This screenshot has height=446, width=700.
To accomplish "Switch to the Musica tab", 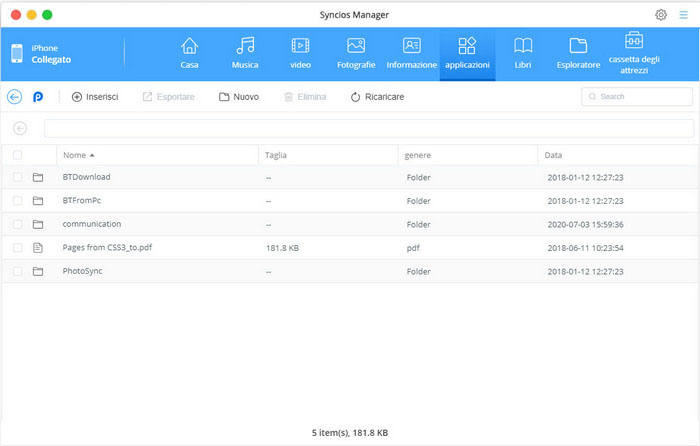I will pos(245,54).
